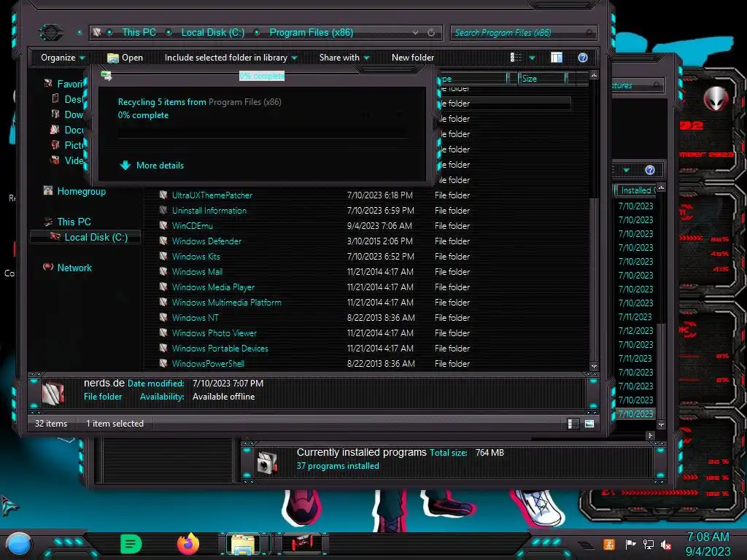Click the back navigation orb button
This screenshot has width=747, height=560.
pyautogui.click(x=50, y=32)
